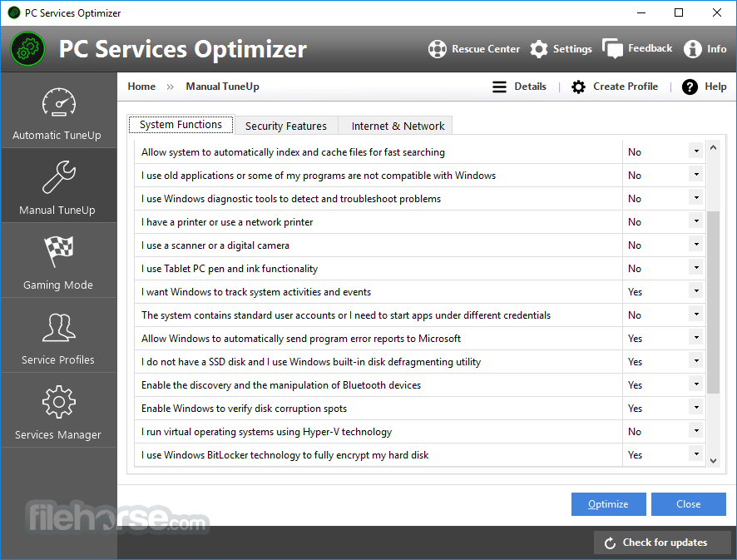Select row about Bluetooth devices discovery
This screenshot has height=560, width=737.
coord(419,385)
